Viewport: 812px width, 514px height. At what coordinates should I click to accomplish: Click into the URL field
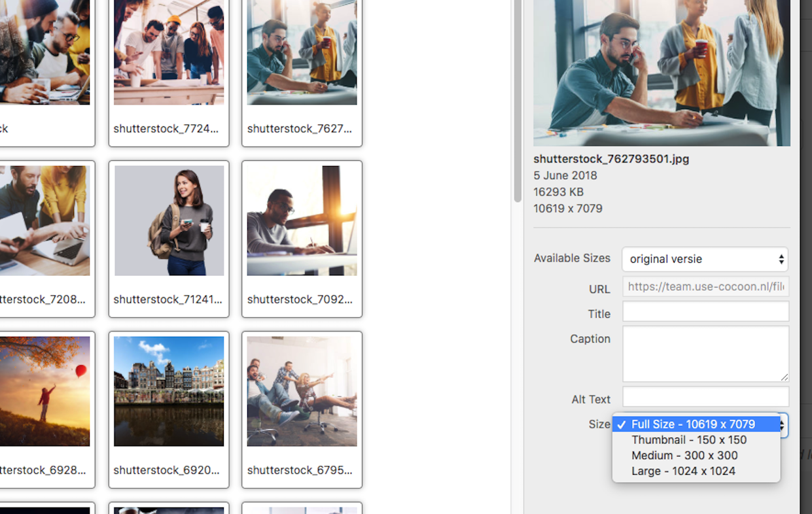tap(705, 286)
